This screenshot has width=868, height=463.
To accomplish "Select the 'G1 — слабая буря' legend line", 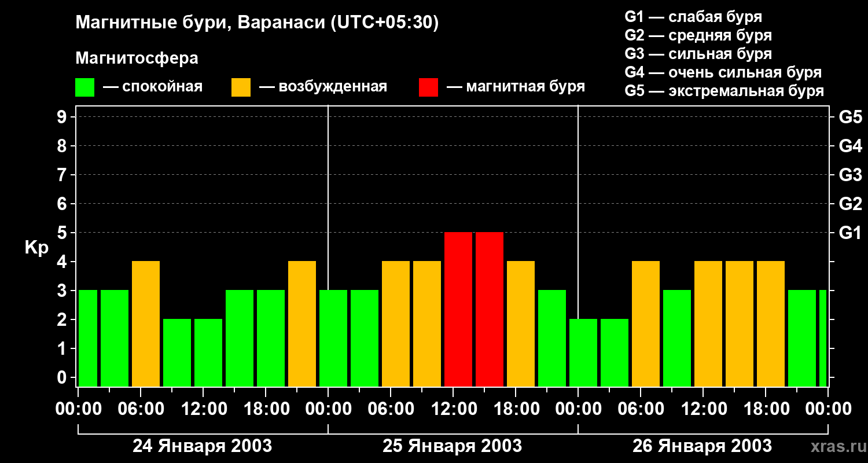I will [693, 17].
